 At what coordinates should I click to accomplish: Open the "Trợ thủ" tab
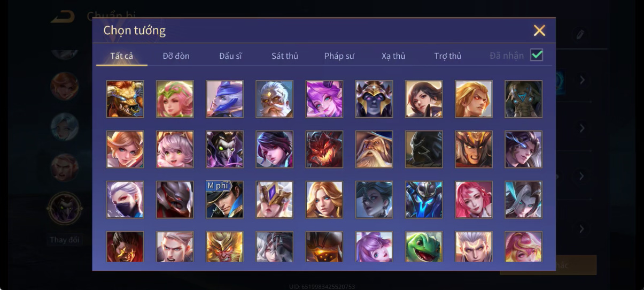click(448, 56)
